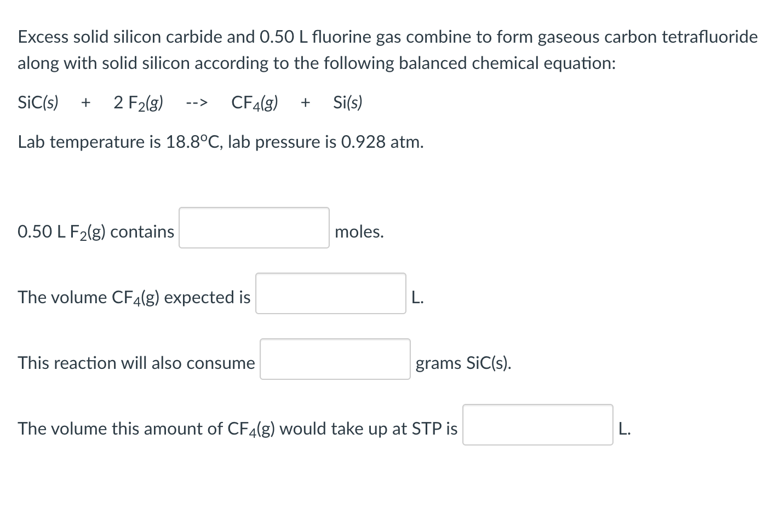Image resolution: width=768 pixels, height=532 pixels.
Task: Click the 'L.' unit after expected volume box
Action: click(x=417, y=297)
